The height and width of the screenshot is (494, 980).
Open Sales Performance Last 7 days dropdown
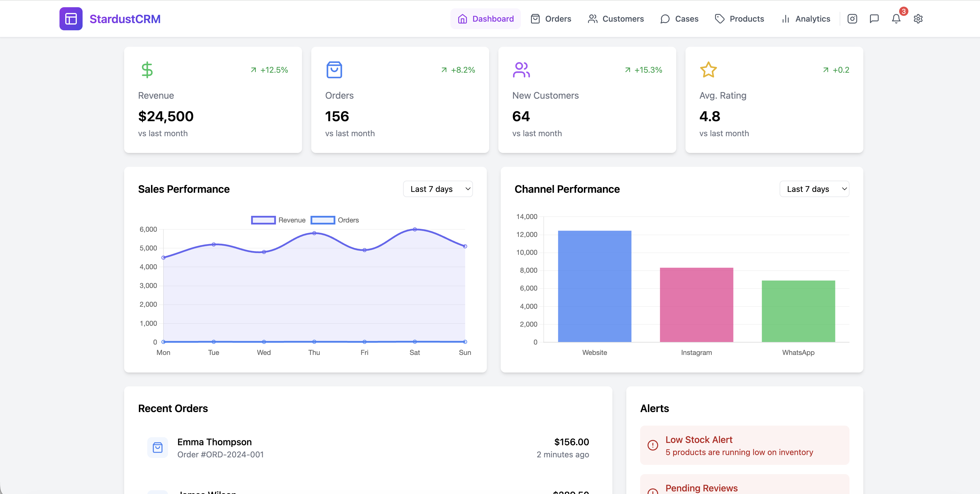point(438,189)
